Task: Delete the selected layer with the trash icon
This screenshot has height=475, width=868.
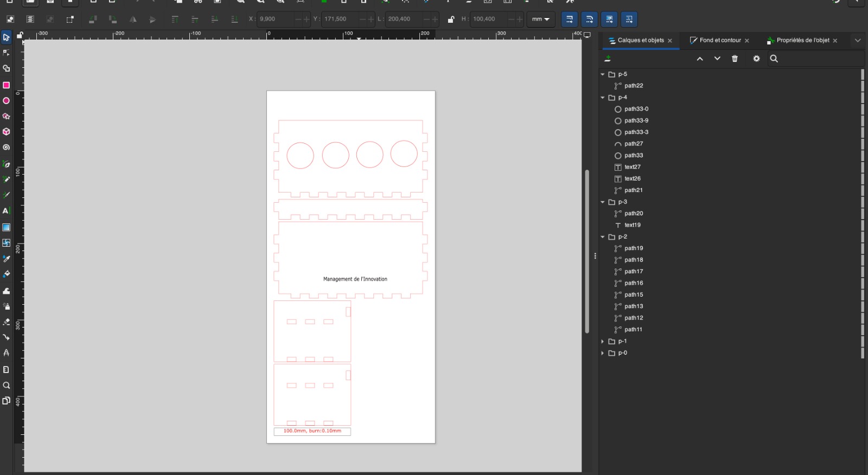Action: pos(735,59)
